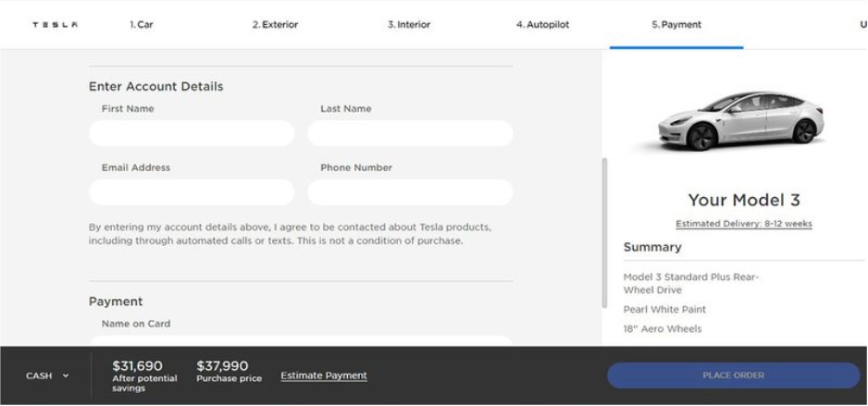Select the Email Address input box
This screenshot has width=868, height=406.
(x=192, y=192)
